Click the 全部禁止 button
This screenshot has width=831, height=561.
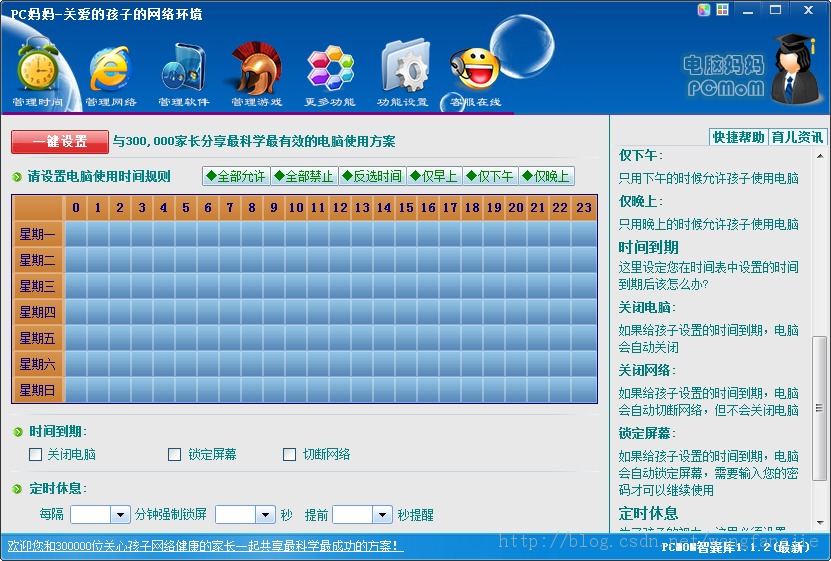304,176
